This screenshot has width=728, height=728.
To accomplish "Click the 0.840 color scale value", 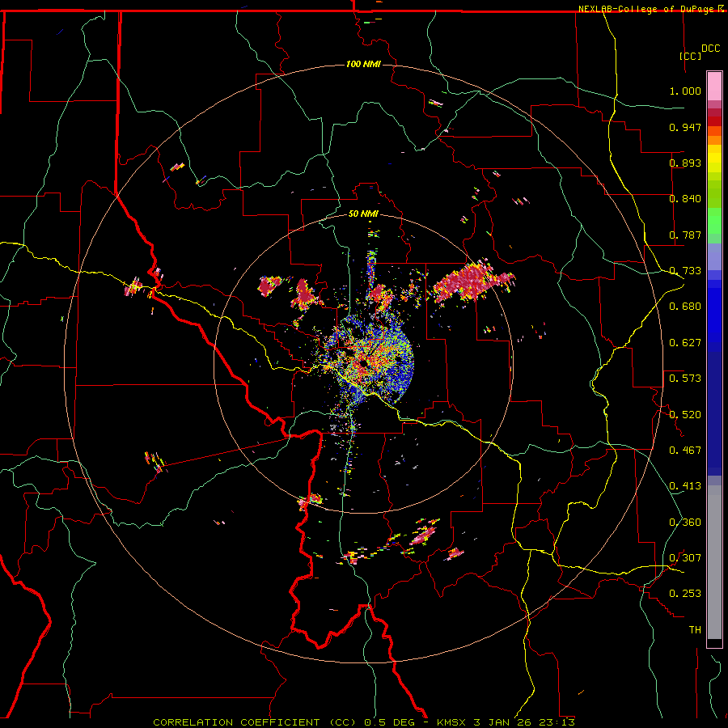I will (x=685, y=199).
